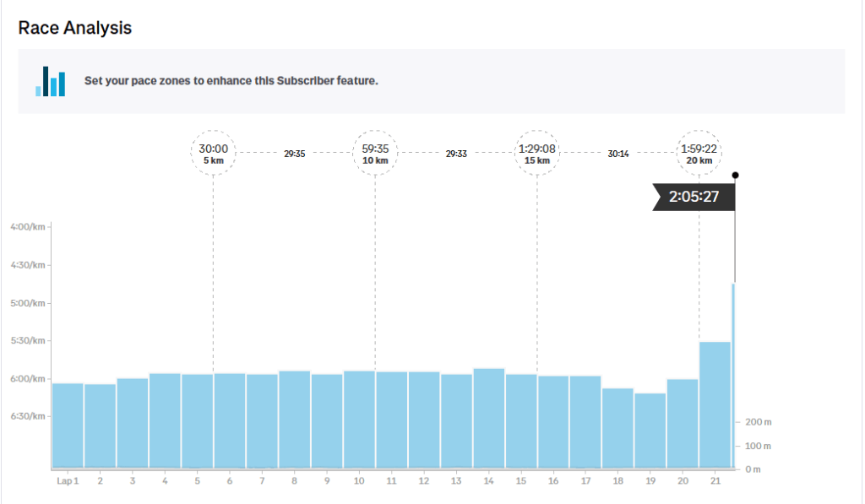Click the 29:35 segment time label

tap(294, 154)
